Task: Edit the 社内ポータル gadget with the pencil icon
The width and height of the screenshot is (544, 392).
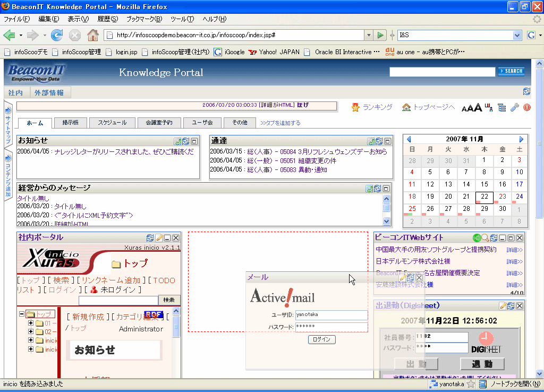Action: coord(159,237)
